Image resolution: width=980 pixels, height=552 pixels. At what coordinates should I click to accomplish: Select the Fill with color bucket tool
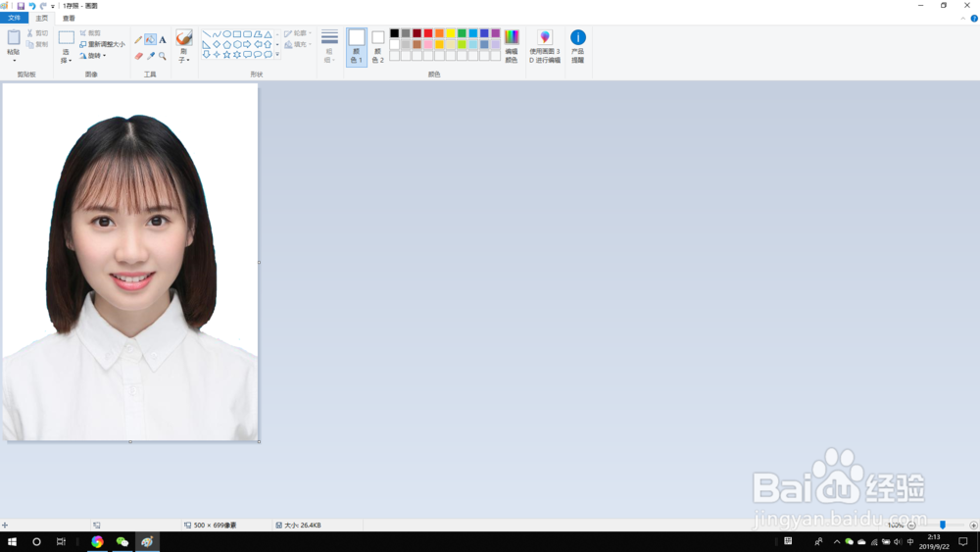pos(150,40)
